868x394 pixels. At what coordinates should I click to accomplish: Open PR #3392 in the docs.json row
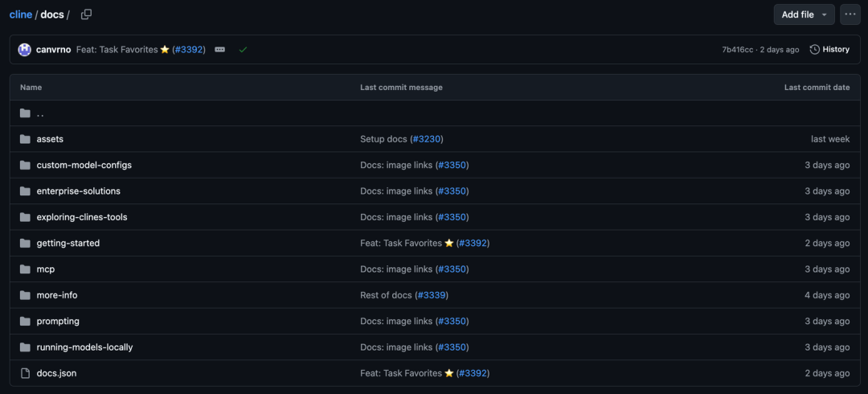point(473,374)
